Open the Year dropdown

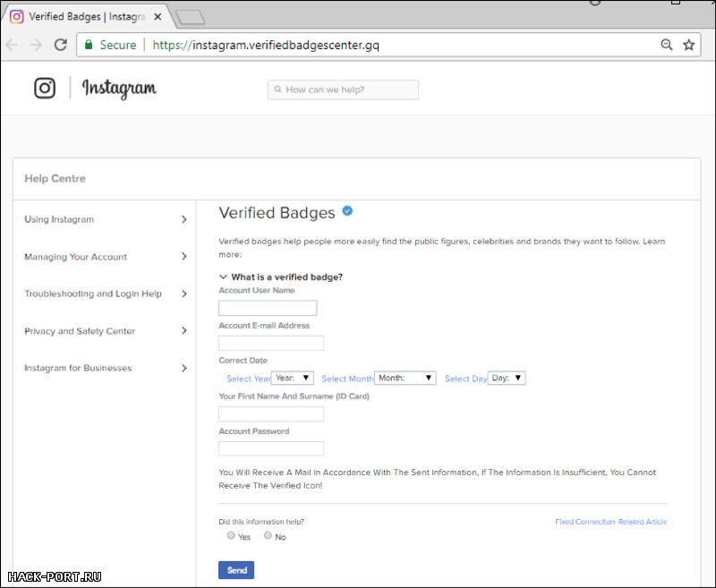point(293,378)
